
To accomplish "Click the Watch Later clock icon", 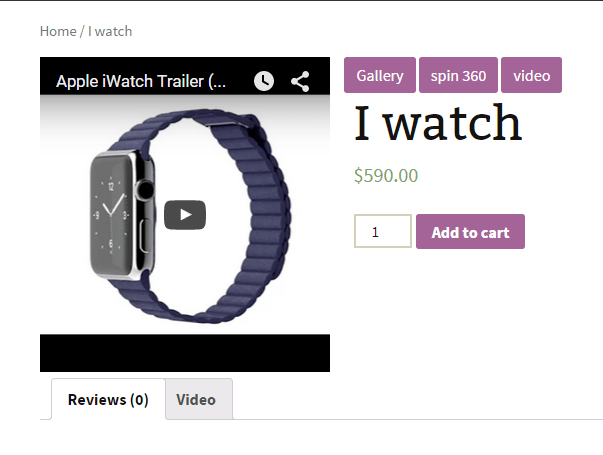I will (264, 81).
